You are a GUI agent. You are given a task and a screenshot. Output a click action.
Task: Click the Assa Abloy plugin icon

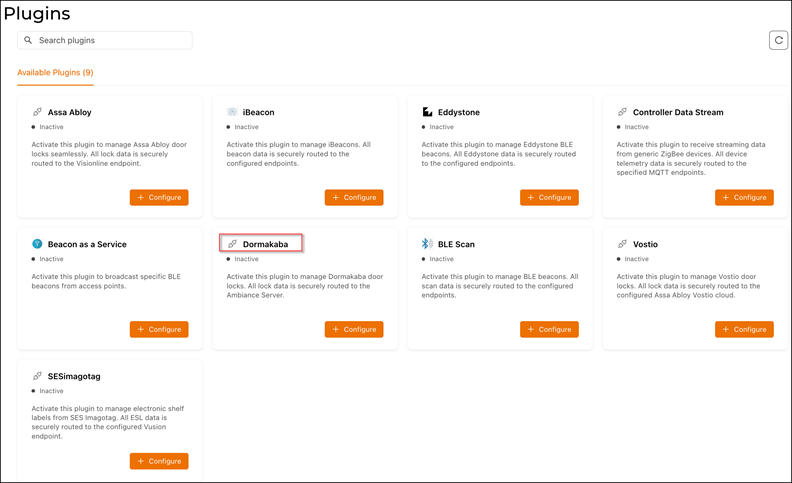37,112
